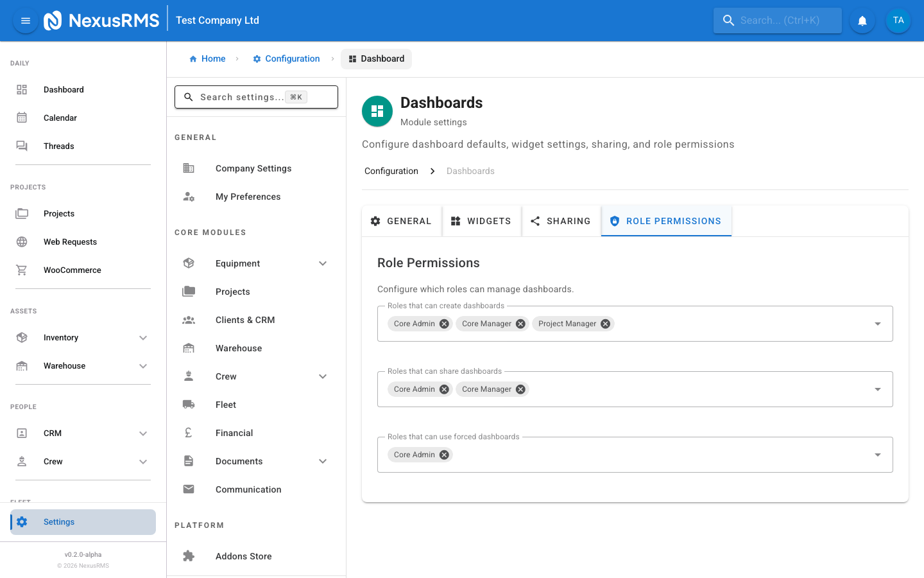924x578 pixels.
Task: Open the Addons Store puzzle icon
Action: 188,556
